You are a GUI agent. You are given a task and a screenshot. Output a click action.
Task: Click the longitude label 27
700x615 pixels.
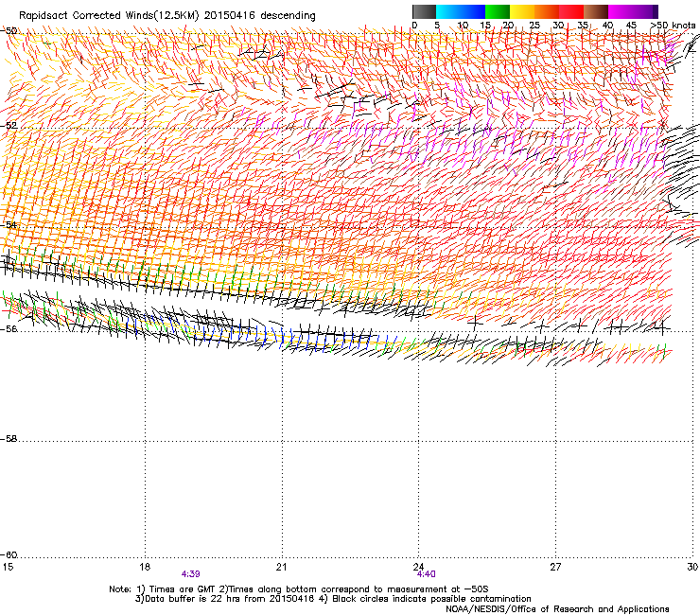point(555,567)
